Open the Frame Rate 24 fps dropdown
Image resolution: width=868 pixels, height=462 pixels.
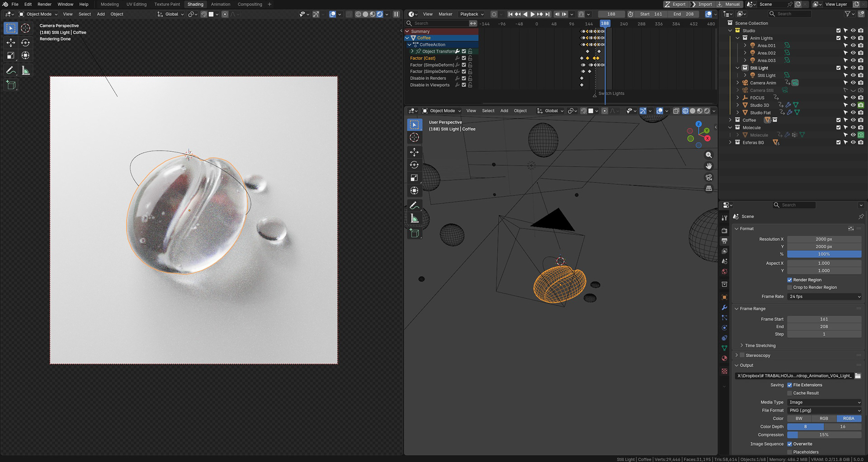point(824,297)
